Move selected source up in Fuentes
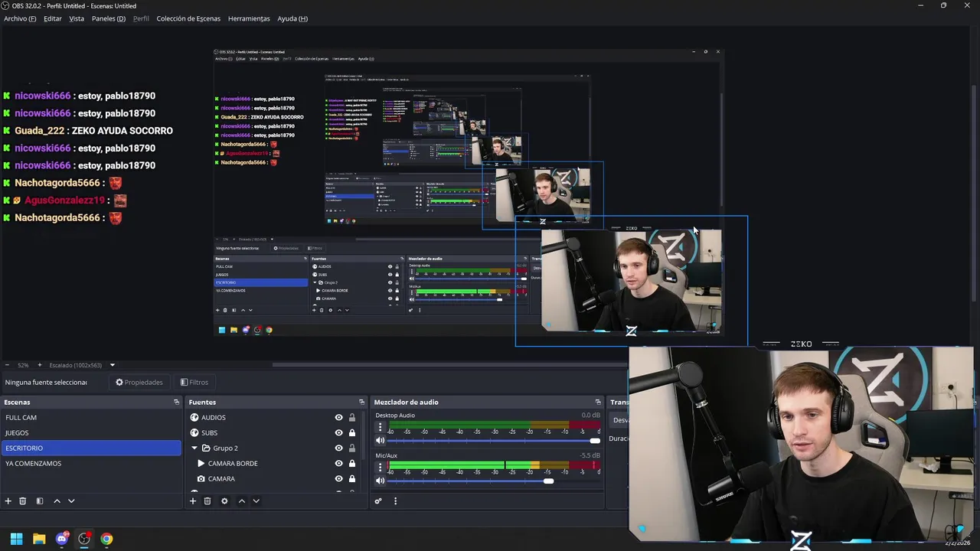 (241, 501)
